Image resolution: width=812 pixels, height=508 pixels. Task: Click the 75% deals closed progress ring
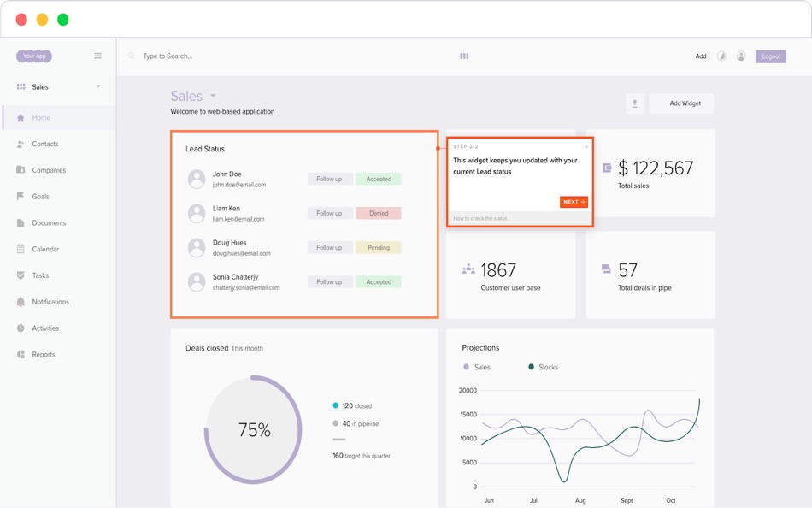pyautogui.click(x=253, y=429)
